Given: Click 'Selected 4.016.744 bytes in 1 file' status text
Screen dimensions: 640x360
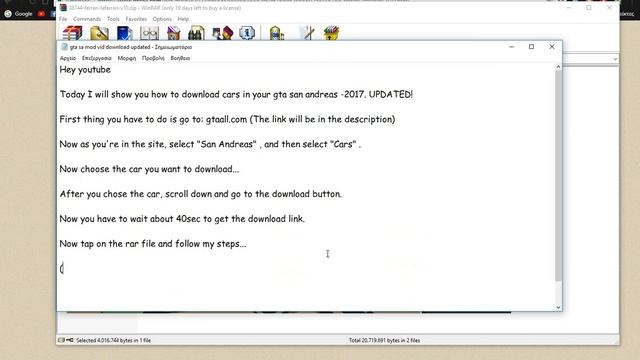Looking at the screenshot, I should [x=113, y=340].
